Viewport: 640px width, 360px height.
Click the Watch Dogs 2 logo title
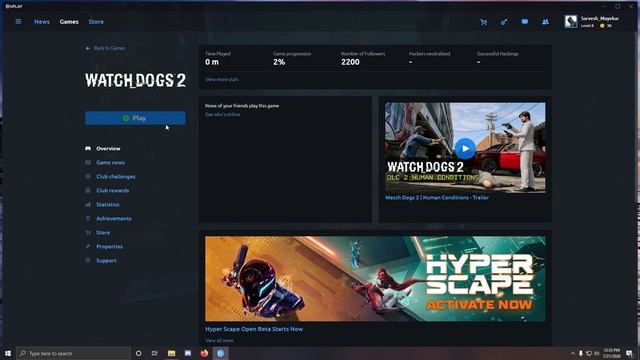[135, 80]
